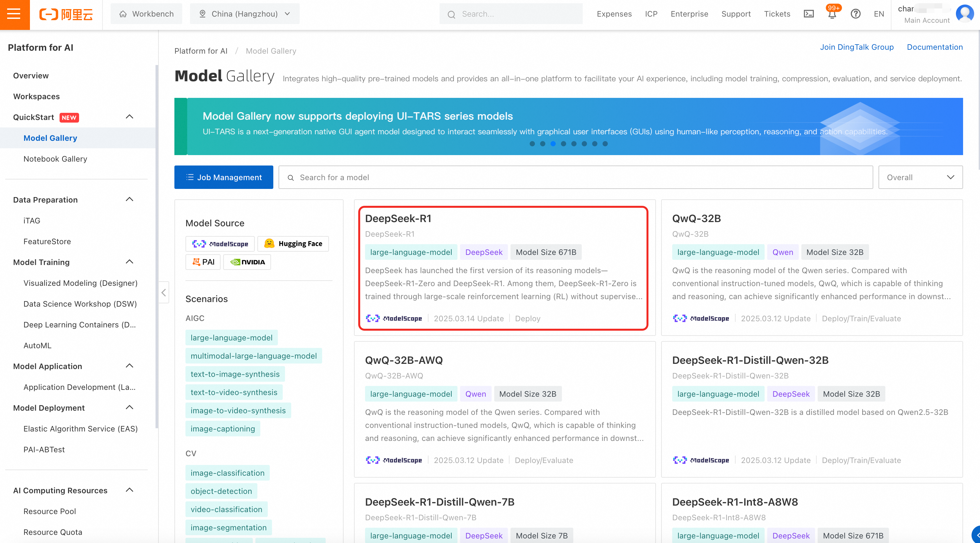Toggle video-classification scenario filter
980x543 pixels.
pos(226,510)
